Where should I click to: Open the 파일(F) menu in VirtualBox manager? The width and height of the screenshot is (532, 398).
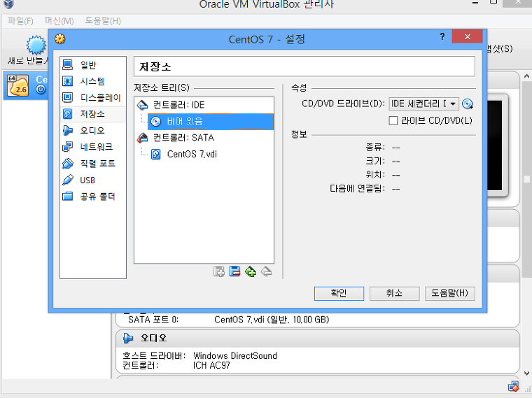pyautogui.click(x=20, y=21)
